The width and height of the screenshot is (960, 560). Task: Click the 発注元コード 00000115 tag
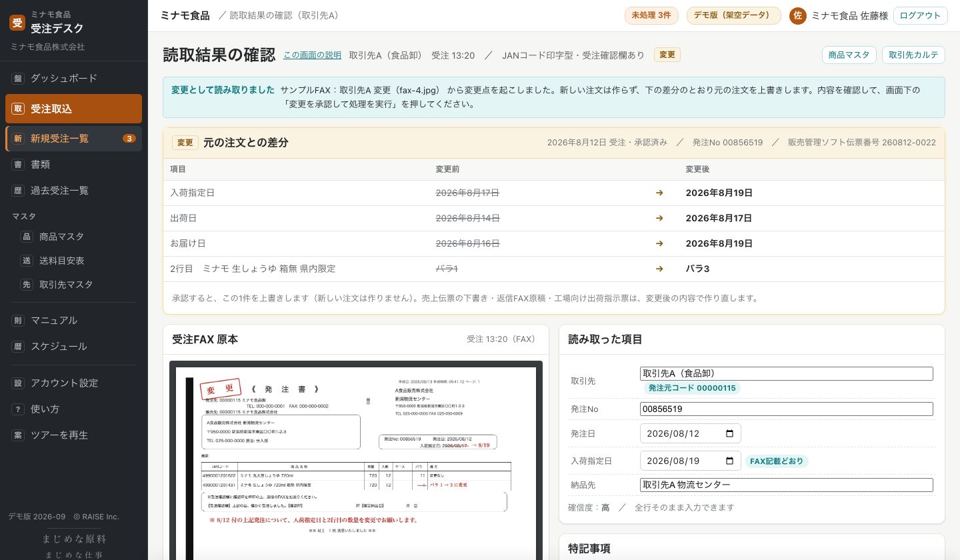(x=692, y=388)
